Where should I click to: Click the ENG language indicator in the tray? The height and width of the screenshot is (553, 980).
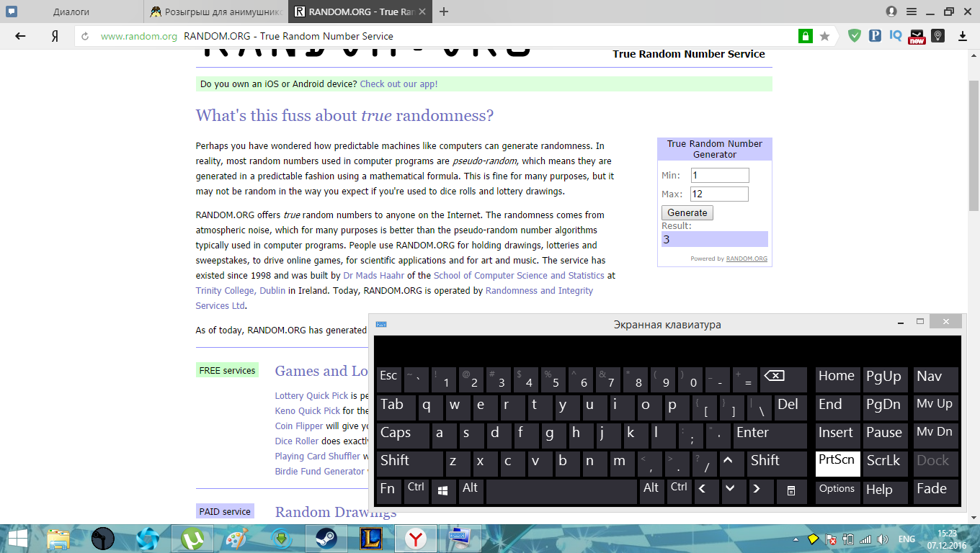[x=906, y=539]
